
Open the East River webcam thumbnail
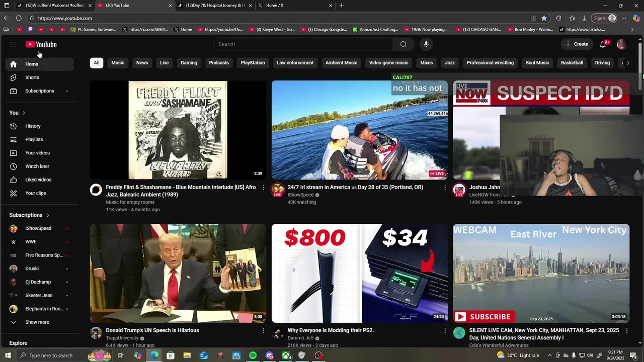click(541, 274)
